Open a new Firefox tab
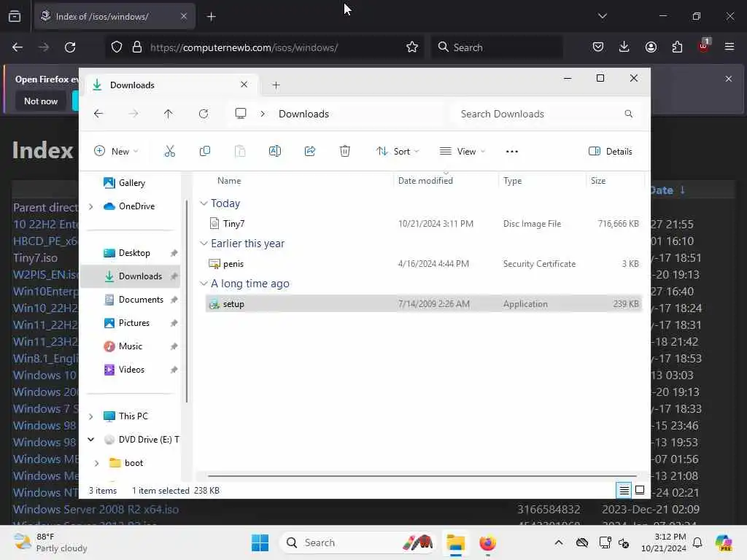747x560 pixels. click(212, 17)
